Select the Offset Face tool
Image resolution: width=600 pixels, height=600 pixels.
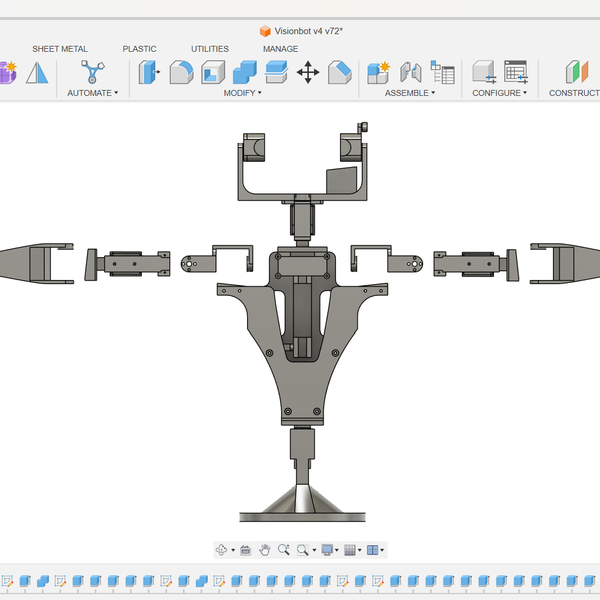click(x=276, y=72)
